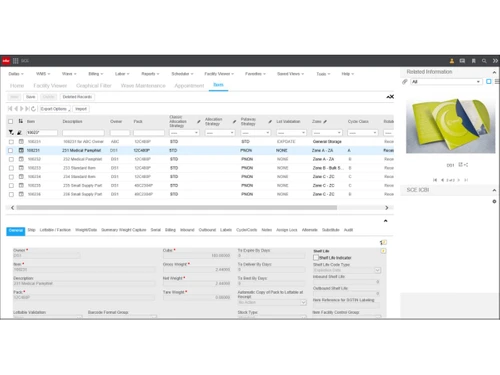Open the app launcher grid icon
The width and height of the screenshot is (500, 375).
click(x=16, y=61)
